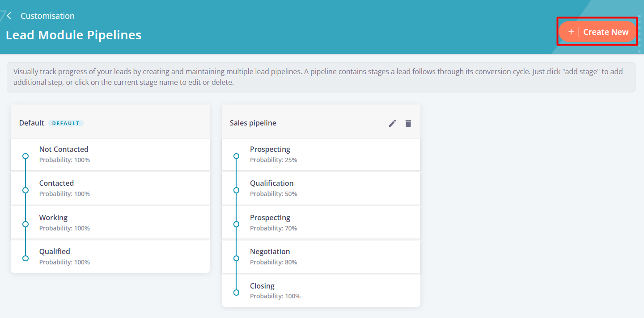Click the DEFAULT badge next to Default pipeline
Viewport: 644px width, 318px height.
[x=65, y=123]
